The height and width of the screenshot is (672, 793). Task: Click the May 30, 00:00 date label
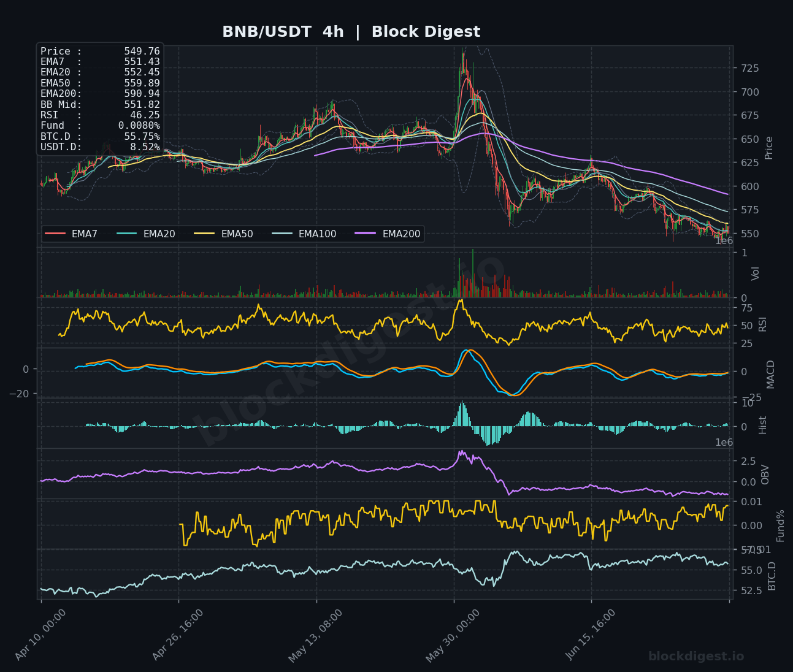tap(452, 635)
